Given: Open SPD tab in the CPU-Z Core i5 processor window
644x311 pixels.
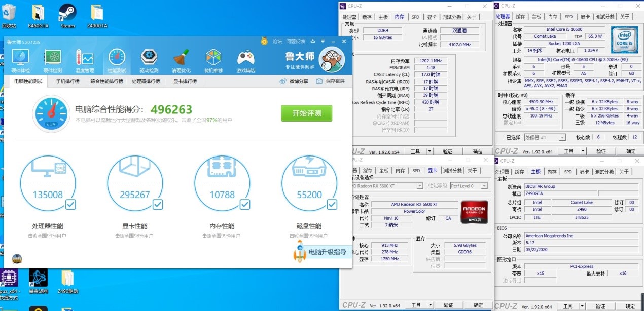Looking at the screenshot, I should point(568,17).
